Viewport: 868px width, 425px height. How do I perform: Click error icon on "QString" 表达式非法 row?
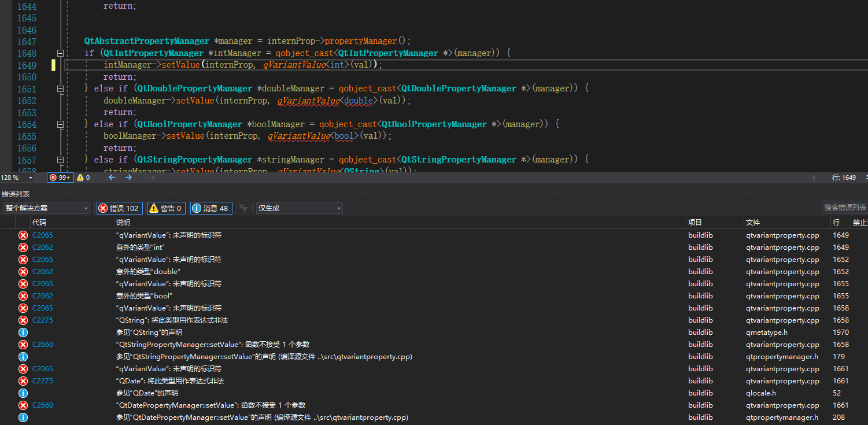click(23, 320)
